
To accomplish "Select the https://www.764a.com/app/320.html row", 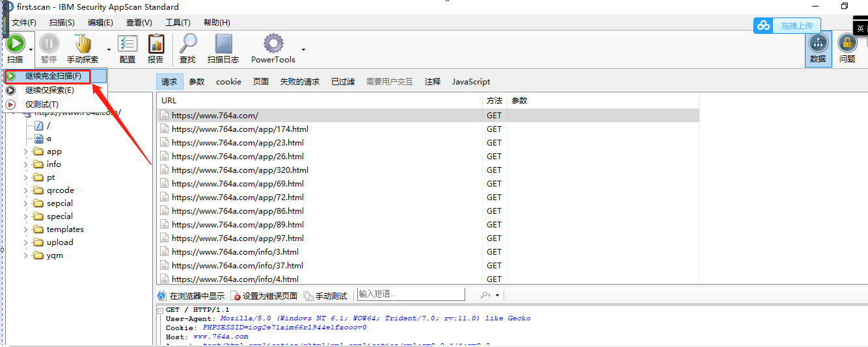I will click(427, 170).
